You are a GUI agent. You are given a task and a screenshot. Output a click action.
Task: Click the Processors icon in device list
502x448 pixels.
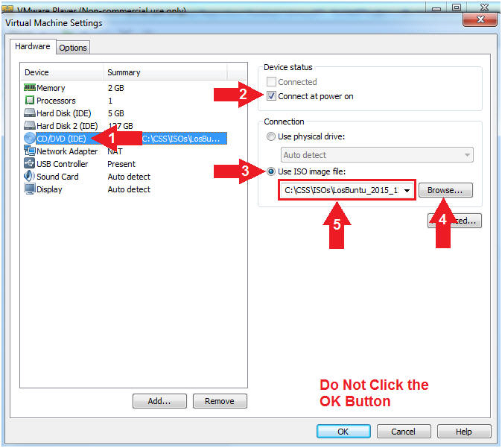pyautogui.click(x=30, y=101)
